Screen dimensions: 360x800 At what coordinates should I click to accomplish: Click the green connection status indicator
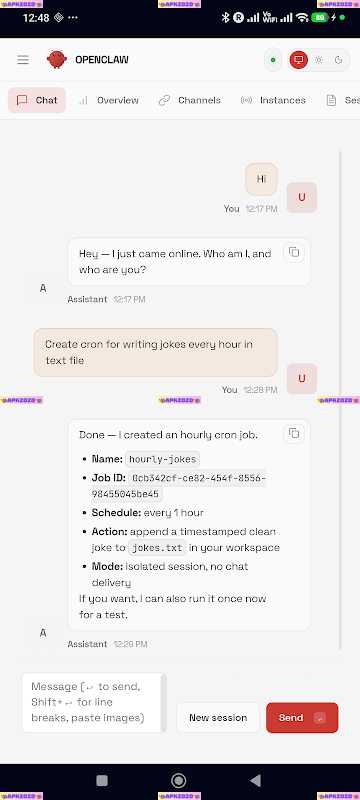pyautogui.click(x=273, y=60)
